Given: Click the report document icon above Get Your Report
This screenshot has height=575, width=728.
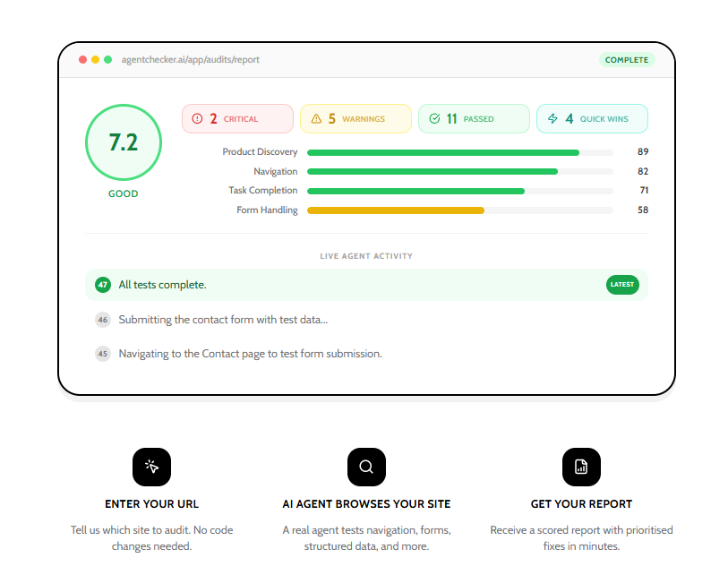Looking at the screenshot, I should coord(581,467).
